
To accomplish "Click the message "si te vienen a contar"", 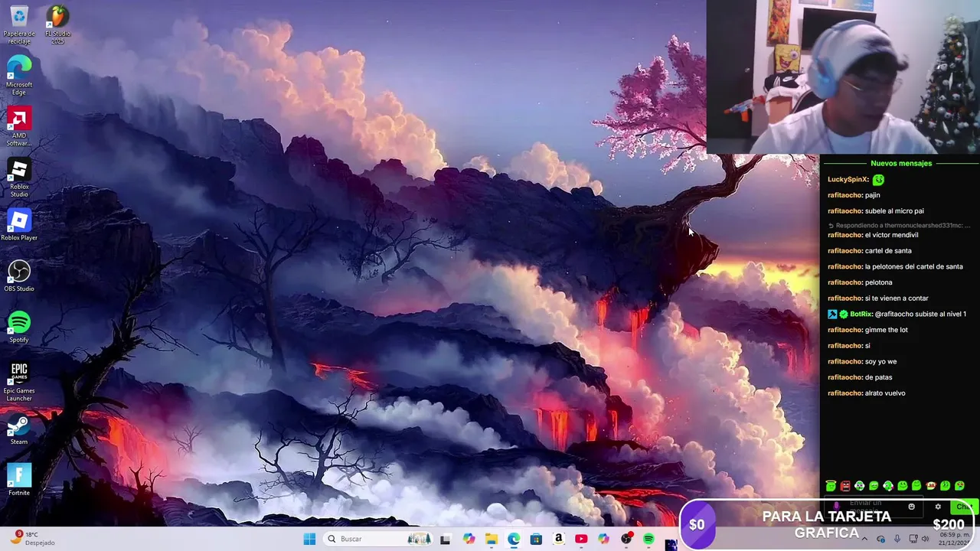I will [x=897, y=298].
